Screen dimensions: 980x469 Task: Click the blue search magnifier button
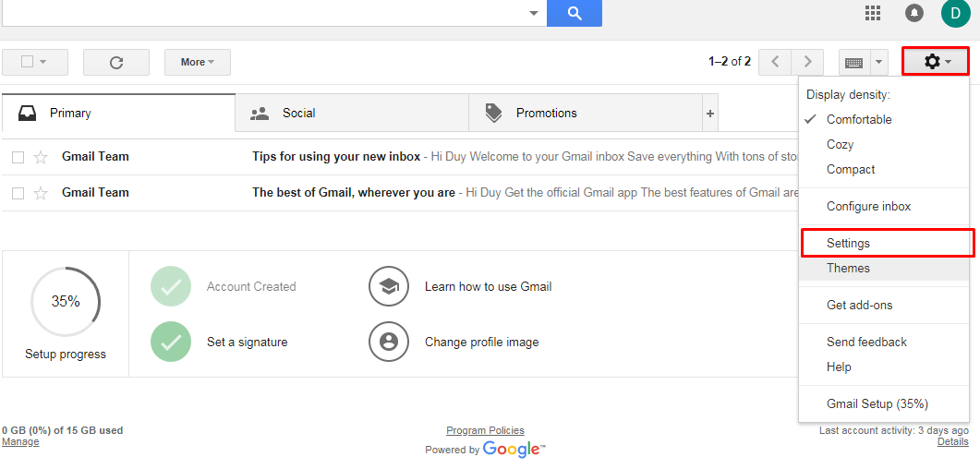pos(574,13)
